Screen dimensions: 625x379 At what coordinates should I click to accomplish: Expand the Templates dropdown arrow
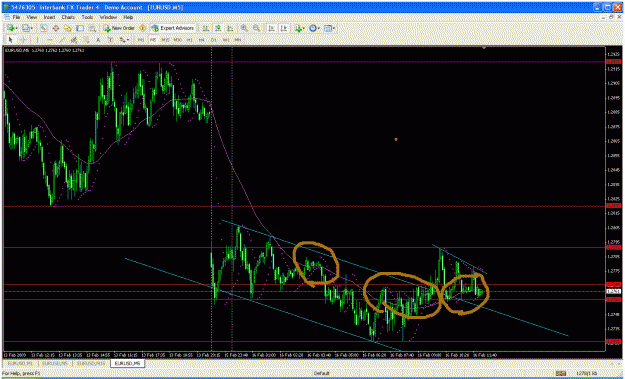coord(334,28)
